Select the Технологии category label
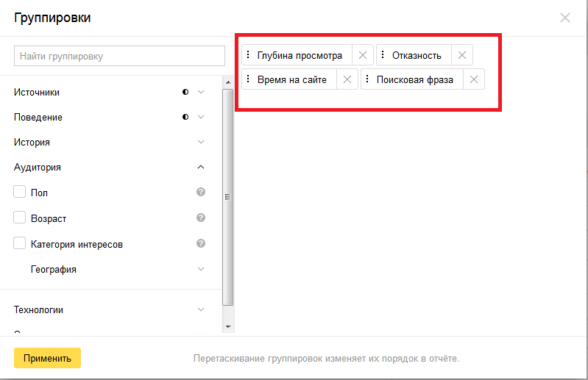 pos(38,310)
